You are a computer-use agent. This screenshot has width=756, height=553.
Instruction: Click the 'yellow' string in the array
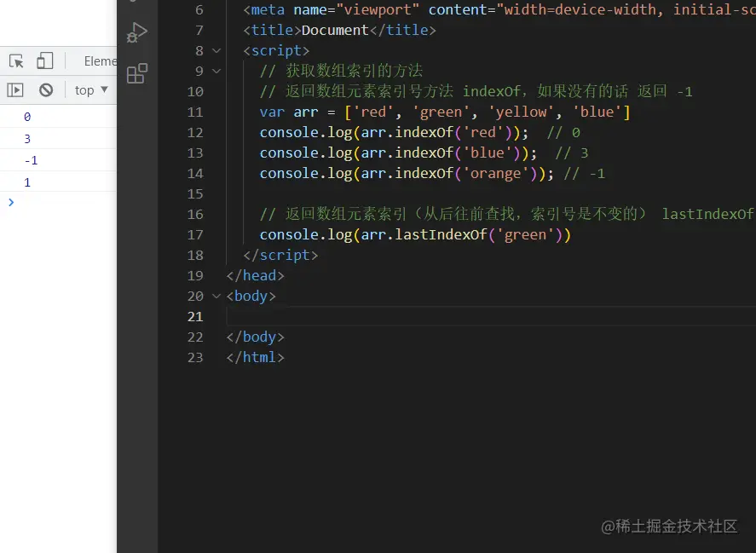click(522, 112)
